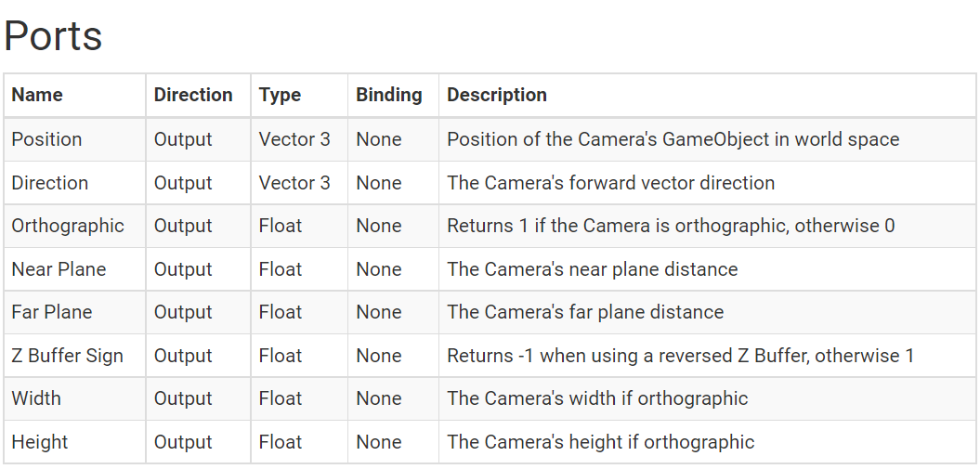Select the Direction column header
This screenshot has height=469, width=980.
[x=193, y=95]
